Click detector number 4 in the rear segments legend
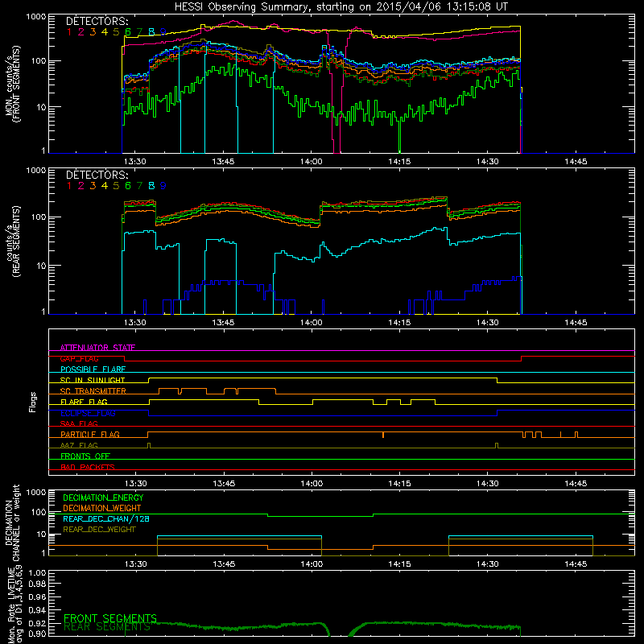 (105, 186)
